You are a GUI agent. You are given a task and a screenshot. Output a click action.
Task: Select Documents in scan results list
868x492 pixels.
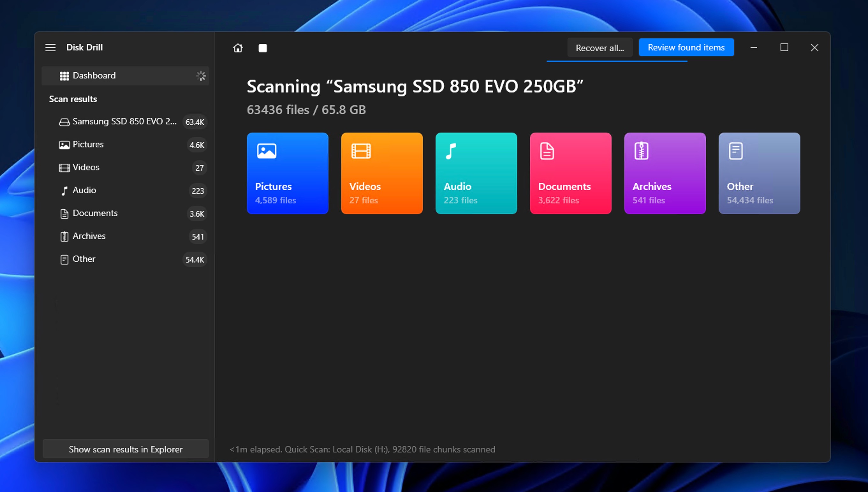click(125, 213)
